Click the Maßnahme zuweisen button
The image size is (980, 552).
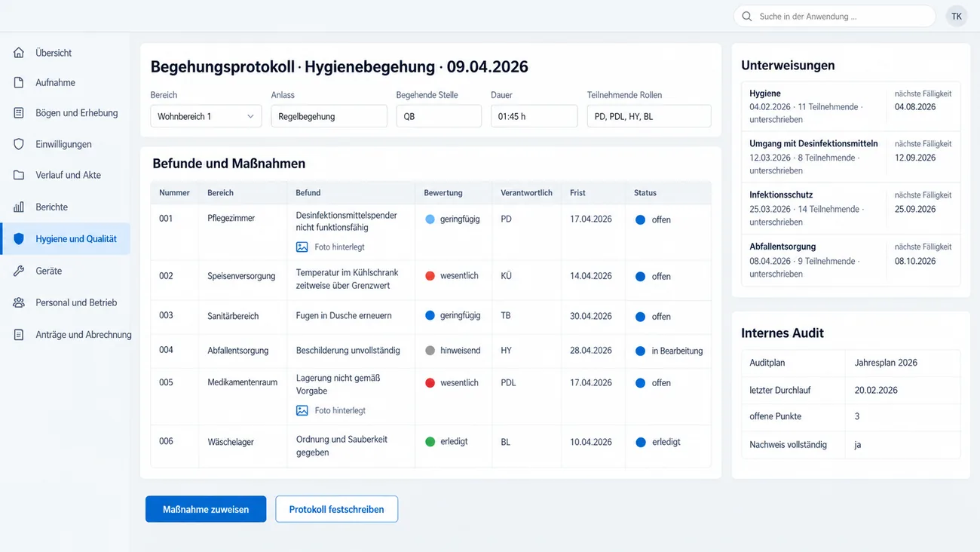point(206,509)
